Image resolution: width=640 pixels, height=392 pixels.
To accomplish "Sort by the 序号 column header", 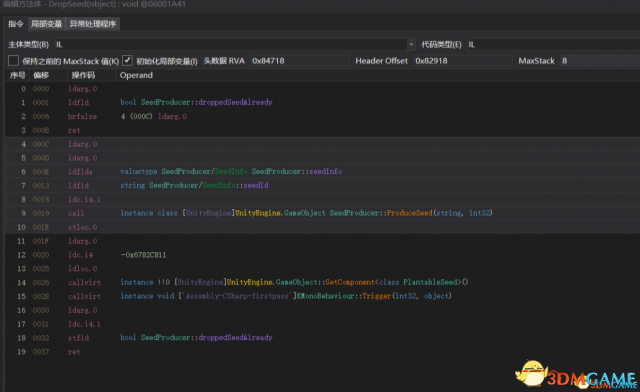I will click(x=18, y=75).
